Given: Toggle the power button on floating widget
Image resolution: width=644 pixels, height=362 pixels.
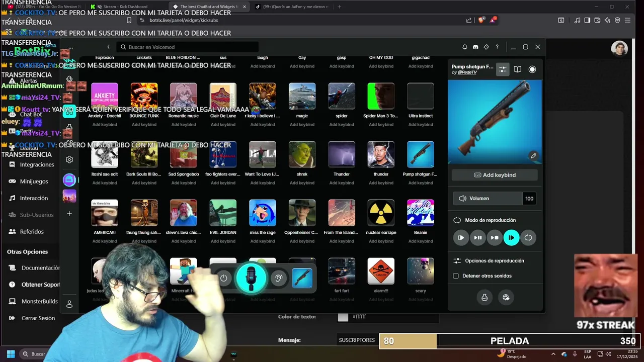Looking at the screenshot, I should [223, 278].
